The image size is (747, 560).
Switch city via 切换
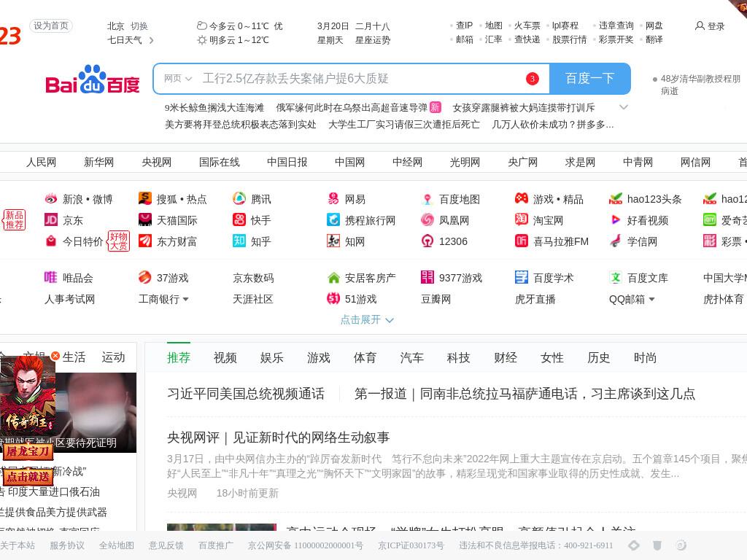tap(139, 26)
